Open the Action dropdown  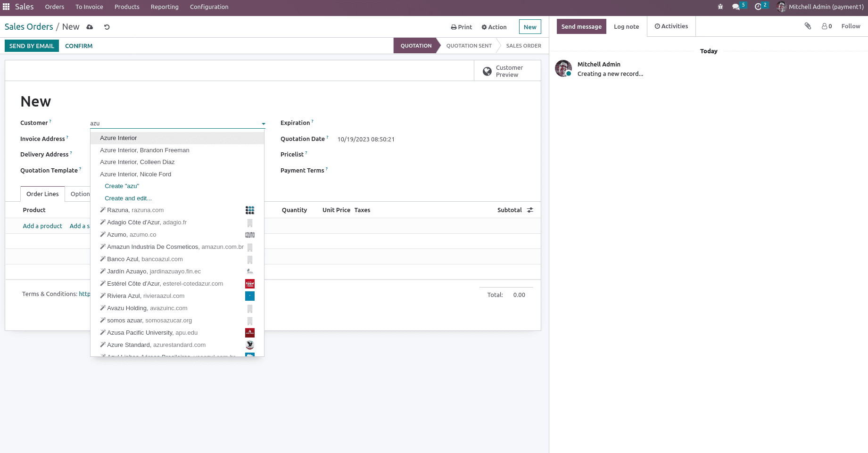[494, 27]
